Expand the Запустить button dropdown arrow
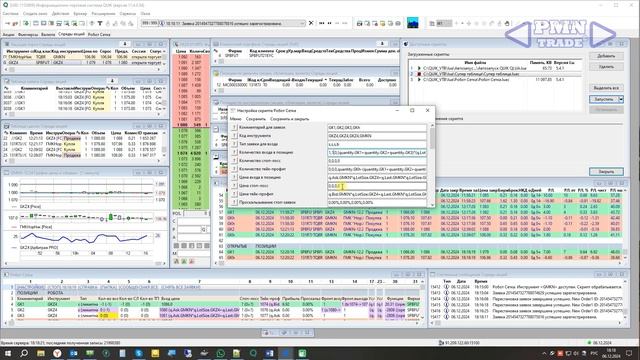640x360 pixels. click(x=621, y=99)
